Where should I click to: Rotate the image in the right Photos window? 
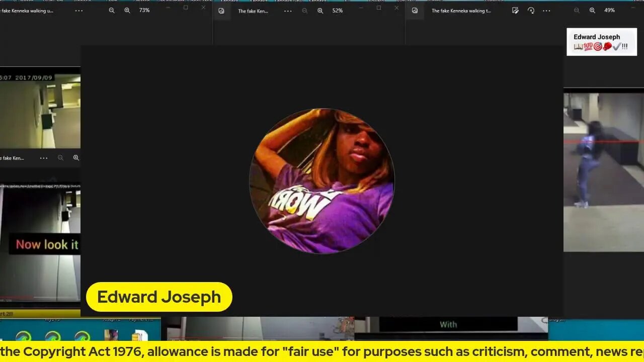(x=531, y=11)
